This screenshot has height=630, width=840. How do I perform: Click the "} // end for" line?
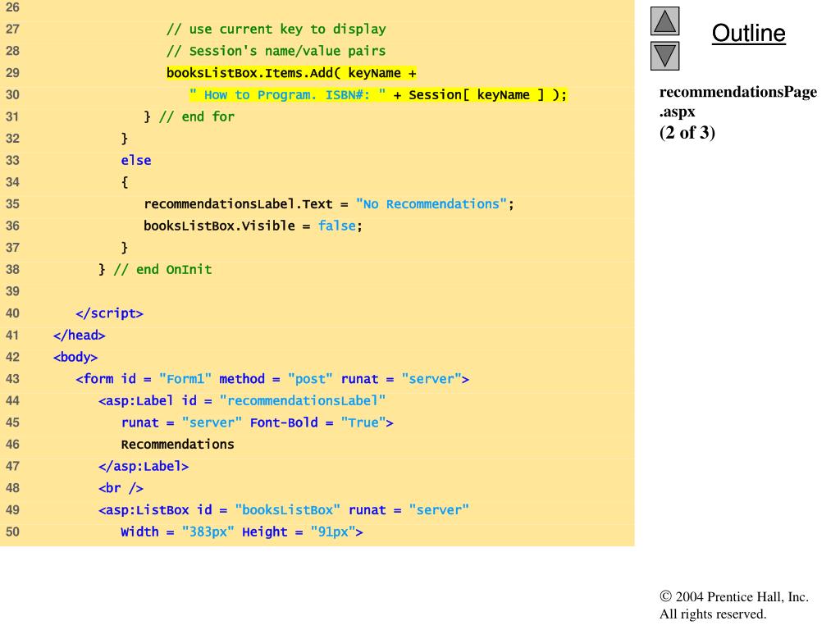click(x=189, y=116)
